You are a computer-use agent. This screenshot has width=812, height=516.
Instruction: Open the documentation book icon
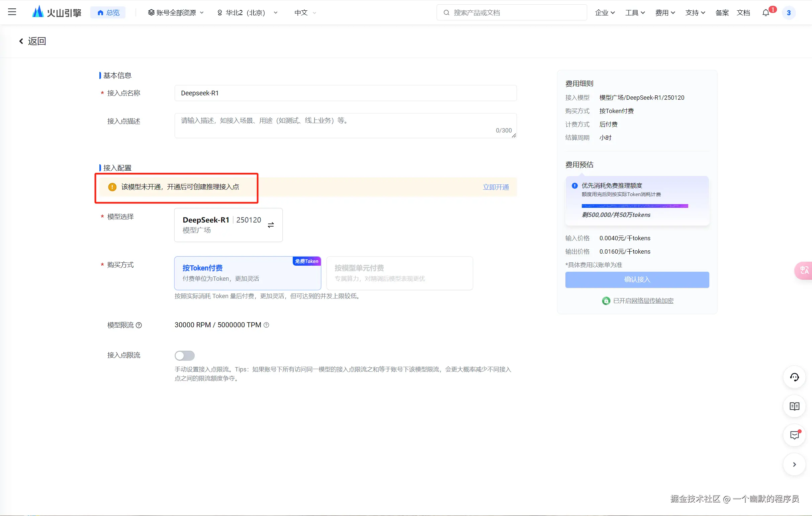tap(794, 406)
